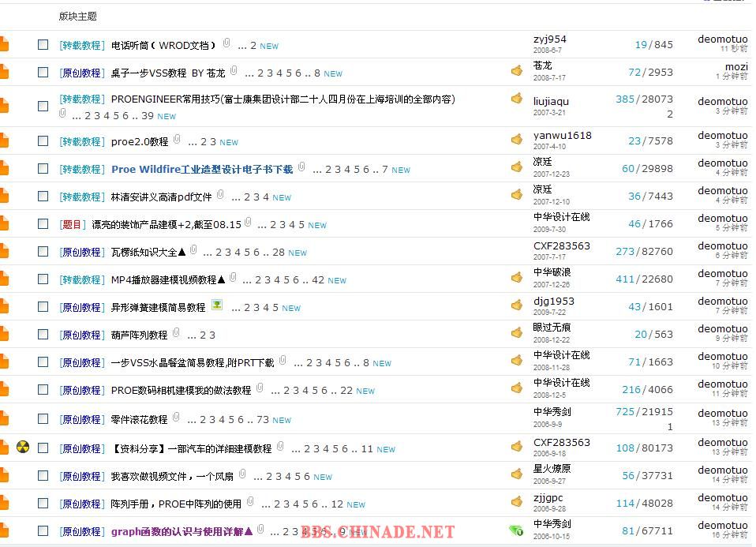Check box next to Proe Wildfire thread
This screenshot has height=547, width=756.
[43, 168]
